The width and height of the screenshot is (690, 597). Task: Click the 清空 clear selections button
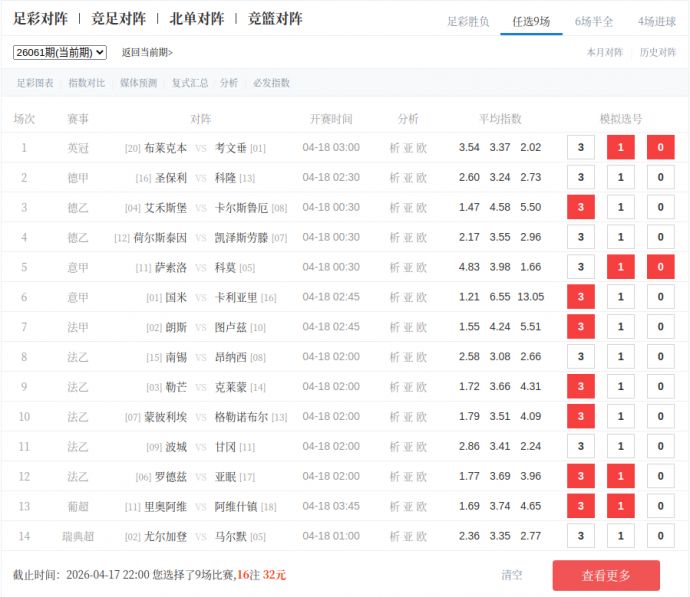point(512,575)
